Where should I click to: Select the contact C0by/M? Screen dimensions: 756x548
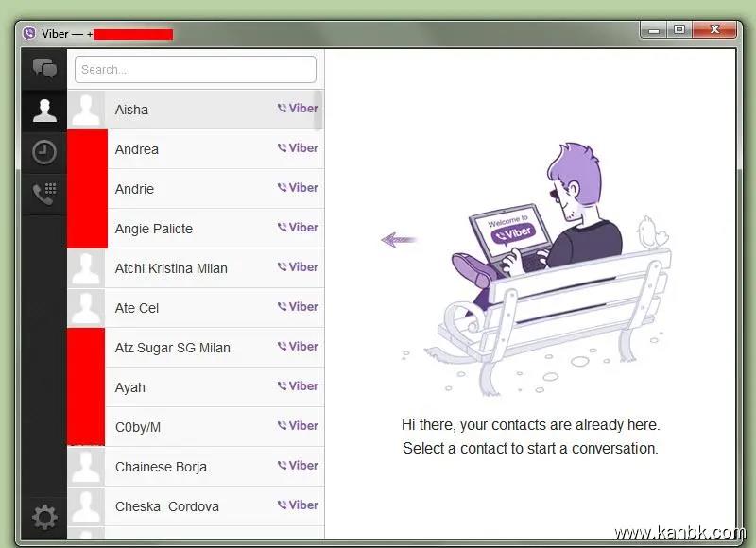138,427
